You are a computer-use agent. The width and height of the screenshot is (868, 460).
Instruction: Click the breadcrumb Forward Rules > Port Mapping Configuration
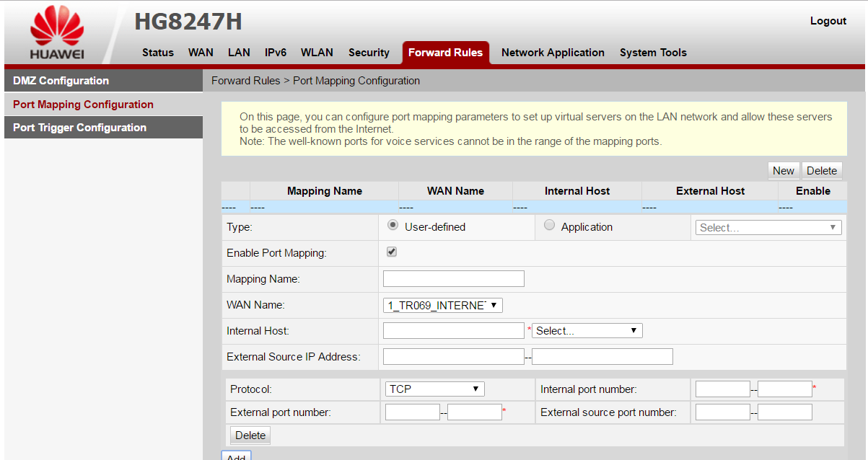[x=315, y=81]
